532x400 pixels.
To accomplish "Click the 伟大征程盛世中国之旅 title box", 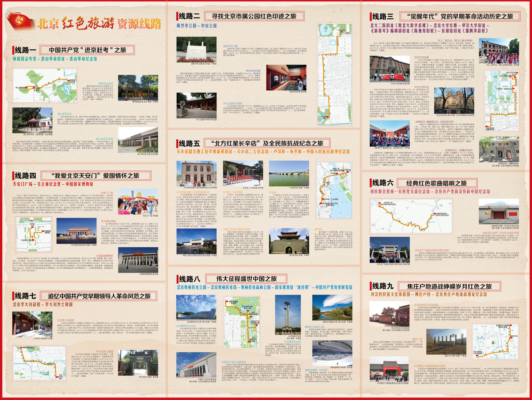I will click(x=246, y=279).
